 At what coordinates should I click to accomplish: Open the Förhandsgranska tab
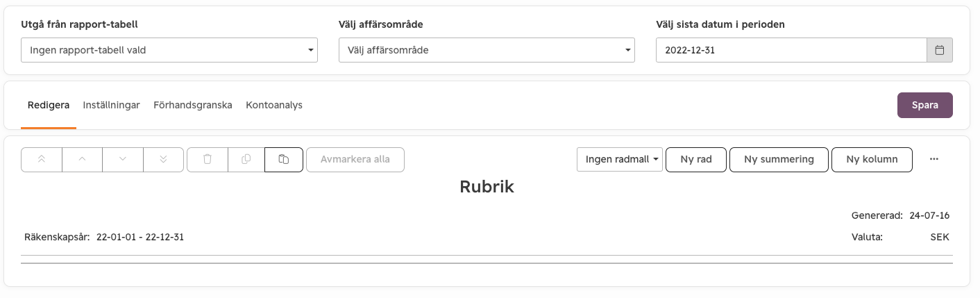click(193, 105)
